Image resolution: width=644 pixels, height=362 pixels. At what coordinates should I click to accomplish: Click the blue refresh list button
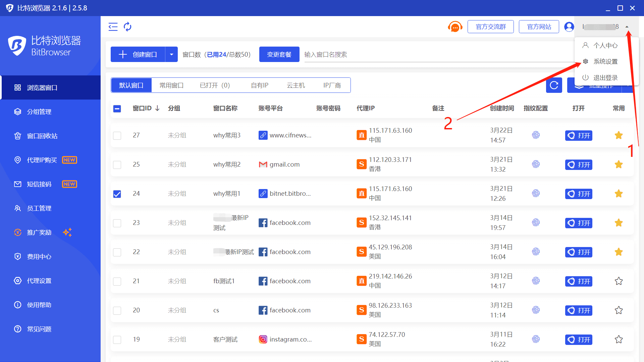(x=554, y=85)
